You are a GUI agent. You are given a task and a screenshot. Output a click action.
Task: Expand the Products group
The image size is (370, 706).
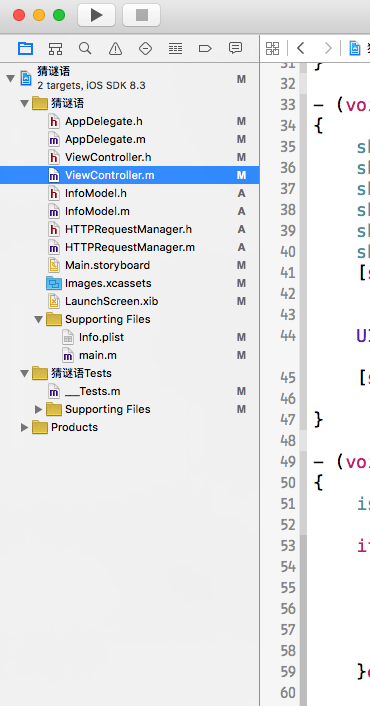24,427
